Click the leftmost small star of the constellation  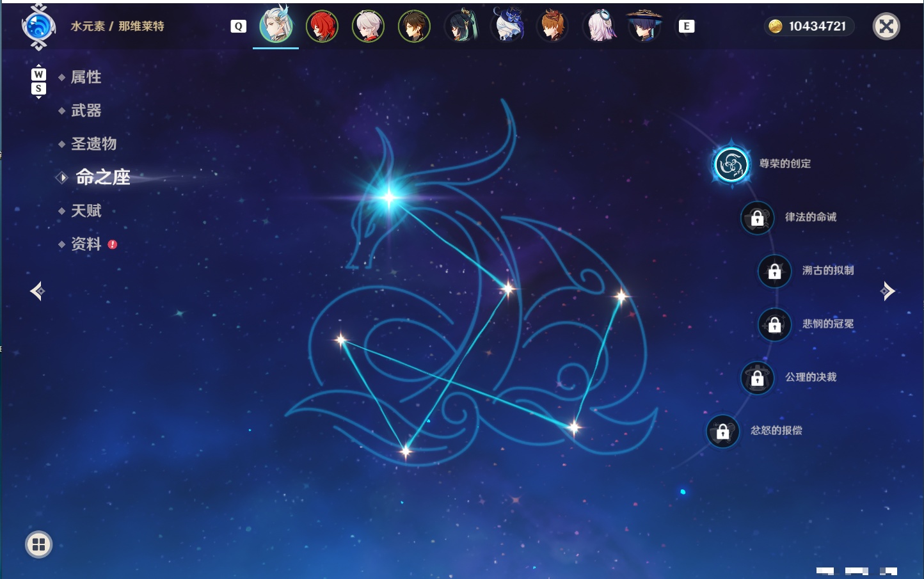340,340
